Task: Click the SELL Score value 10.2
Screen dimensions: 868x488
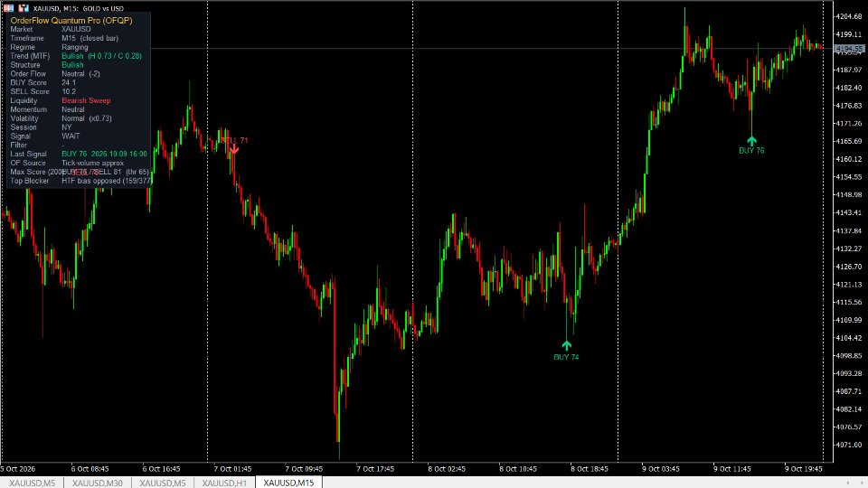Action: (x=69, y=91)
